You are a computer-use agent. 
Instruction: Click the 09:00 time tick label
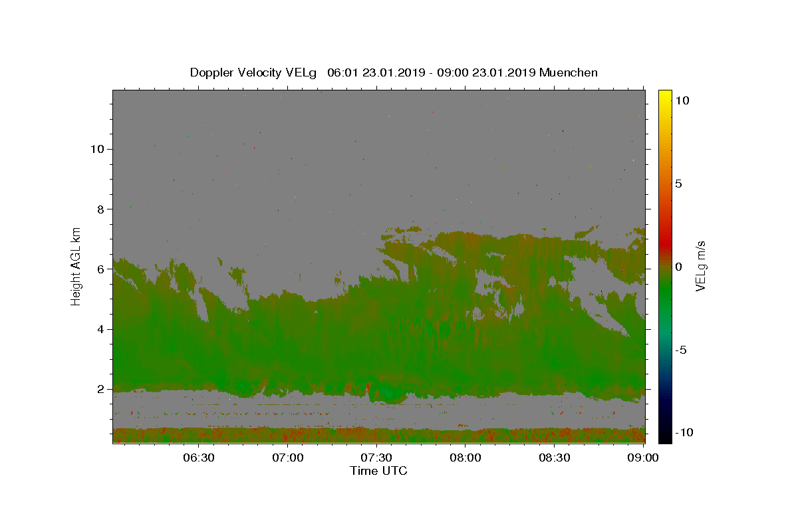pos(643,458)
